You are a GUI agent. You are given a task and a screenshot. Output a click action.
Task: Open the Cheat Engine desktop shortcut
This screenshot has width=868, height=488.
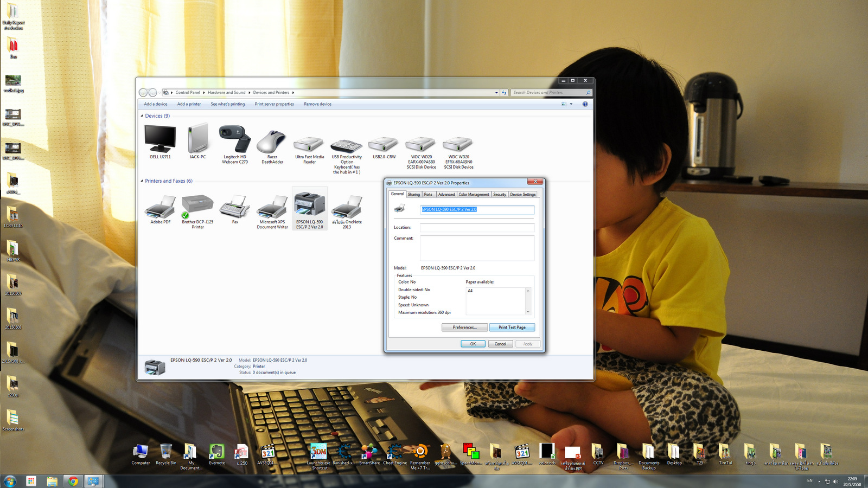tap(395, 454)
